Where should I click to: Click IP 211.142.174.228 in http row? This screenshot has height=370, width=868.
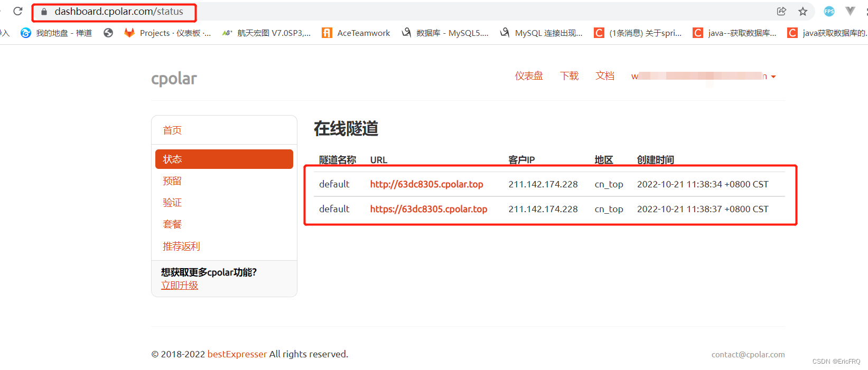click(543, 184)
